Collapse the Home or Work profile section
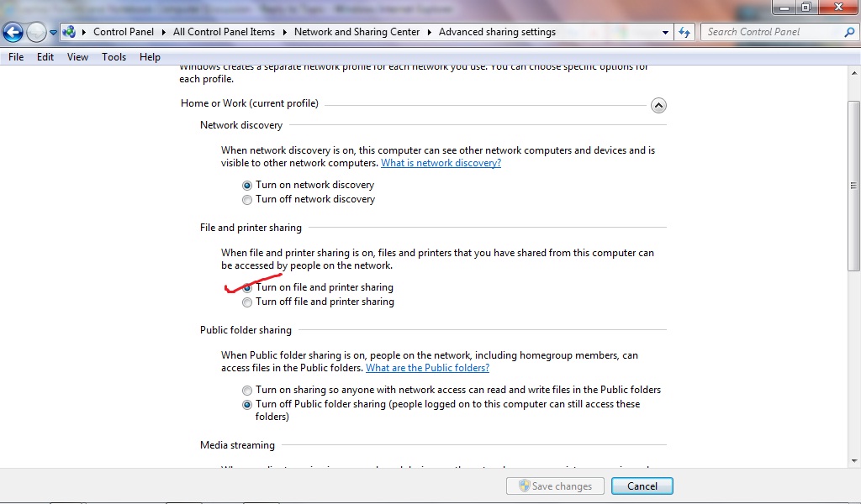The height and width of the screenshot is (504, 861). point(658,105)
